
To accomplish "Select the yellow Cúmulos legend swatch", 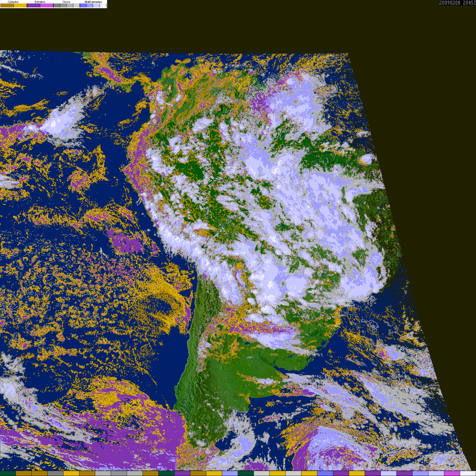I will pos(20,5).
